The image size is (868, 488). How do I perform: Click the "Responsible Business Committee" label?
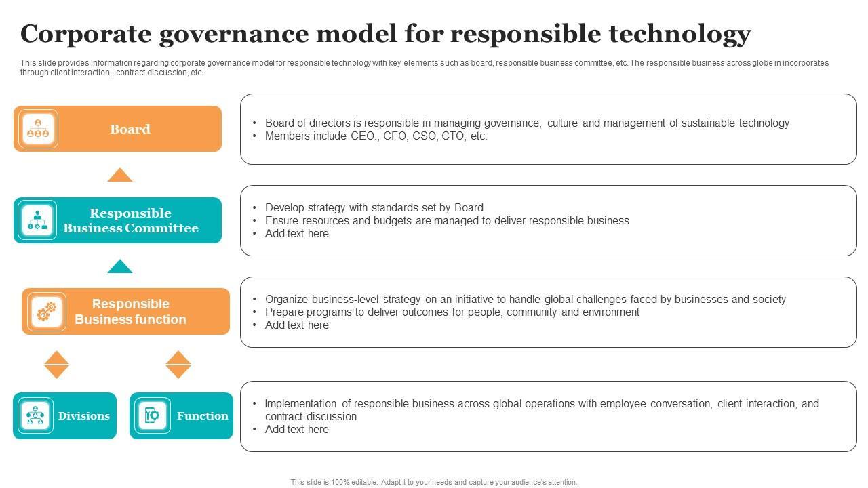coord(131,221)
